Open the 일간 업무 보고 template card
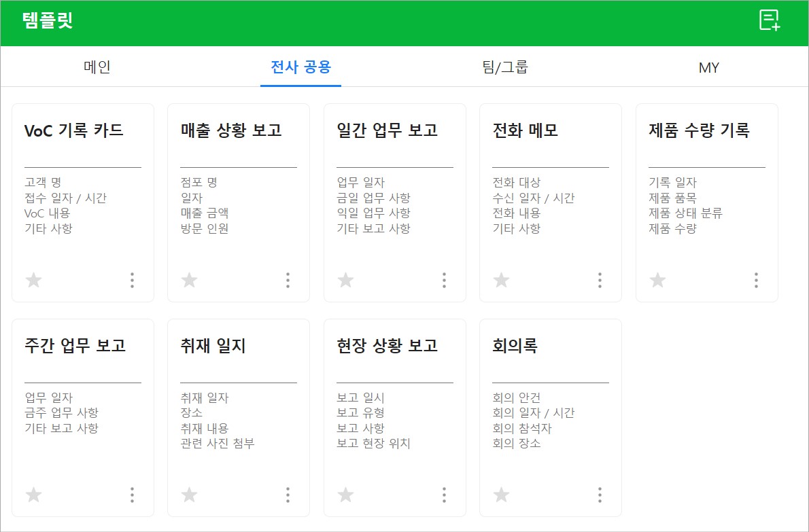 [395, 202]
